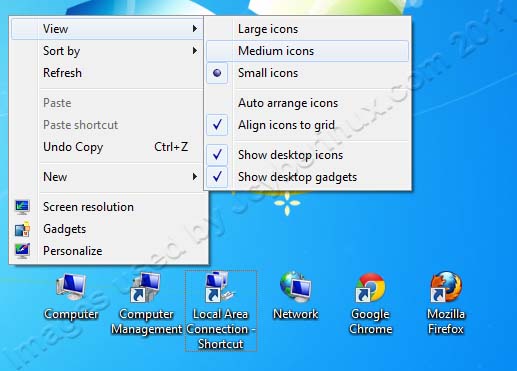Image resolution: width=517 pixels, height=371 pixels.
Task: Choose Undo Copy menu entry
Action: click(x=107, y=147)
